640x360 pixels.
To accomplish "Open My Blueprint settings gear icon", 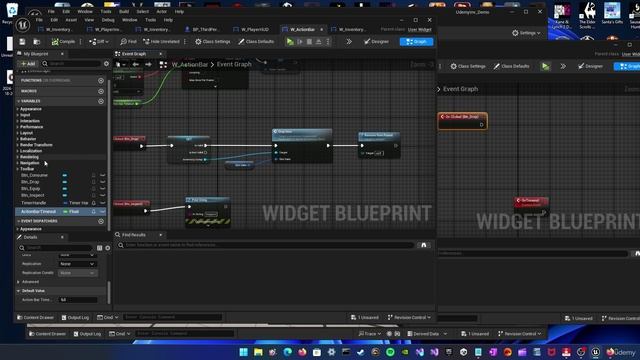I will (x=107, y=64).
